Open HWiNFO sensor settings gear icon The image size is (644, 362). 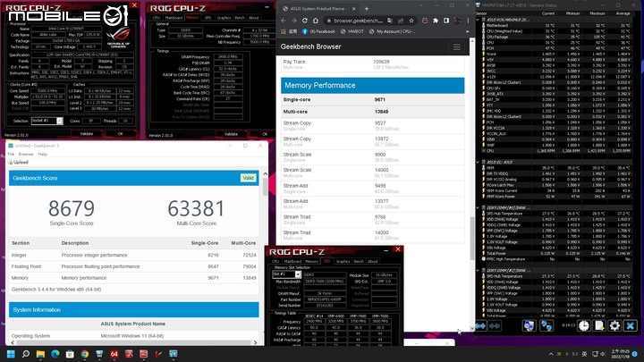614,326
